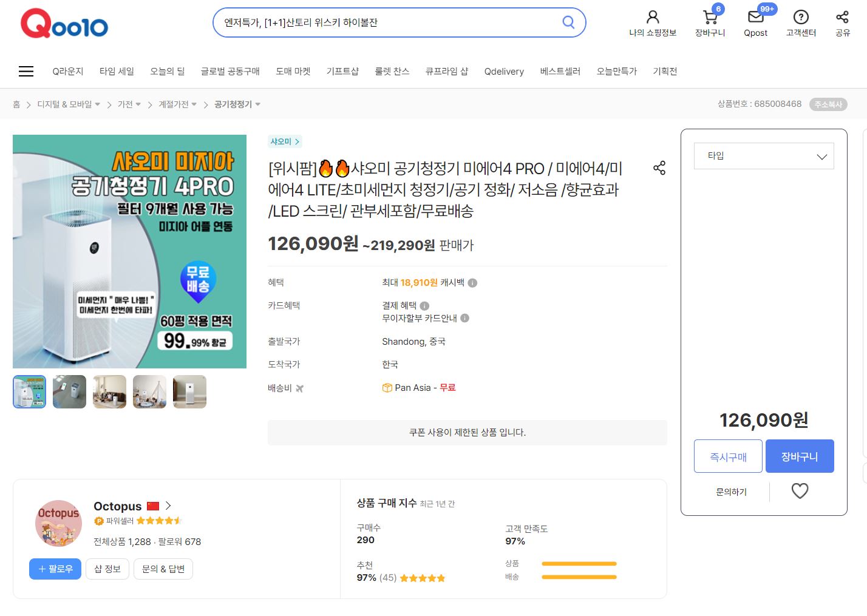
Task: Open 기프트샵 menu
Action: [342, 71]
